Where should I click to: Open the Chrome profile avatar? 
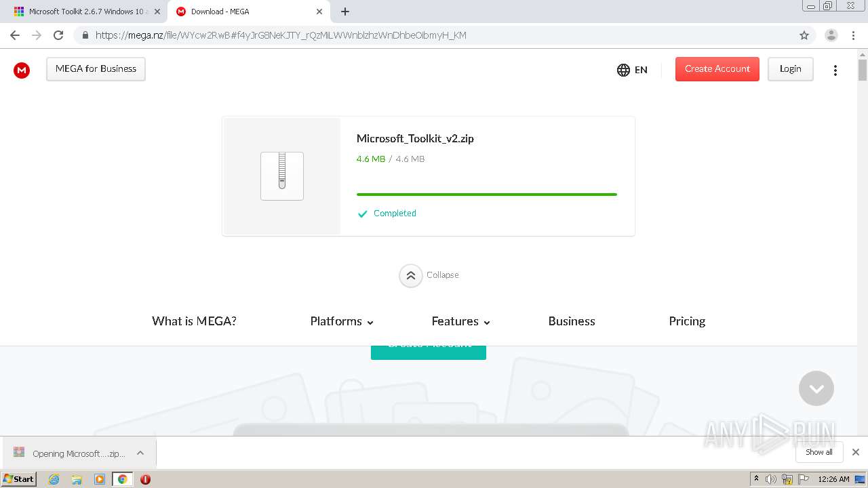coord(831,35)
